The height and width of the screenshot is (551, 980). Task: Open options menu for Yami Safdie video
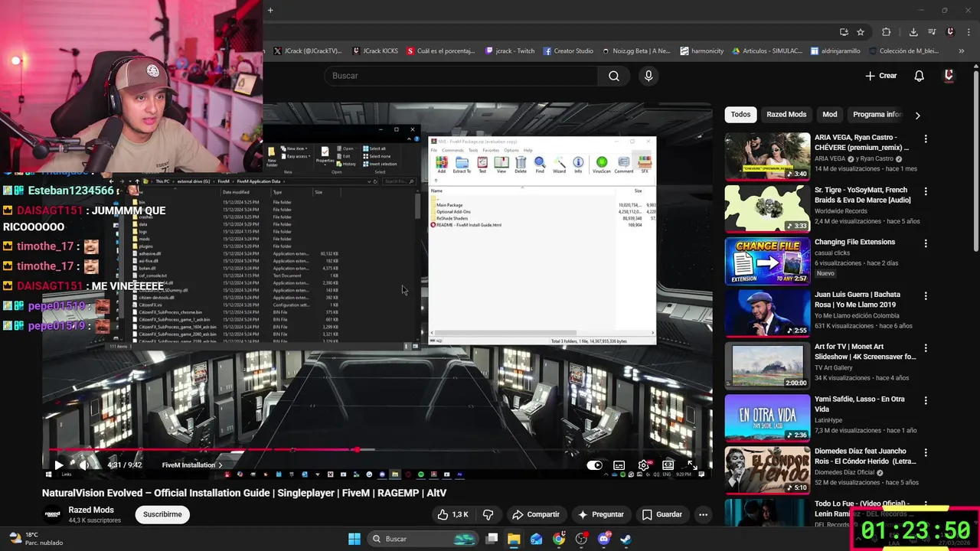pyautogui.click(x=926, y=400)
